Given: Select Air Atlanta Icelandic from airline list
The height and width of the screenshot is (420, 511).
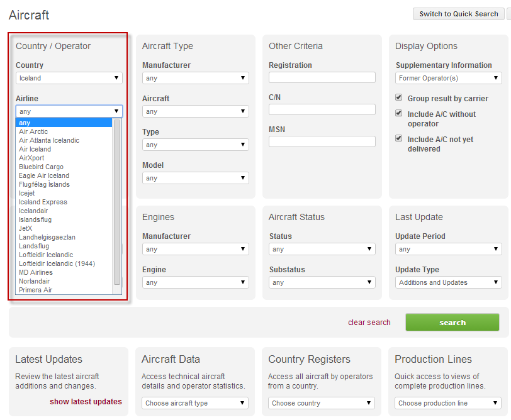Looking at the screenshot, I should (49, 140).
